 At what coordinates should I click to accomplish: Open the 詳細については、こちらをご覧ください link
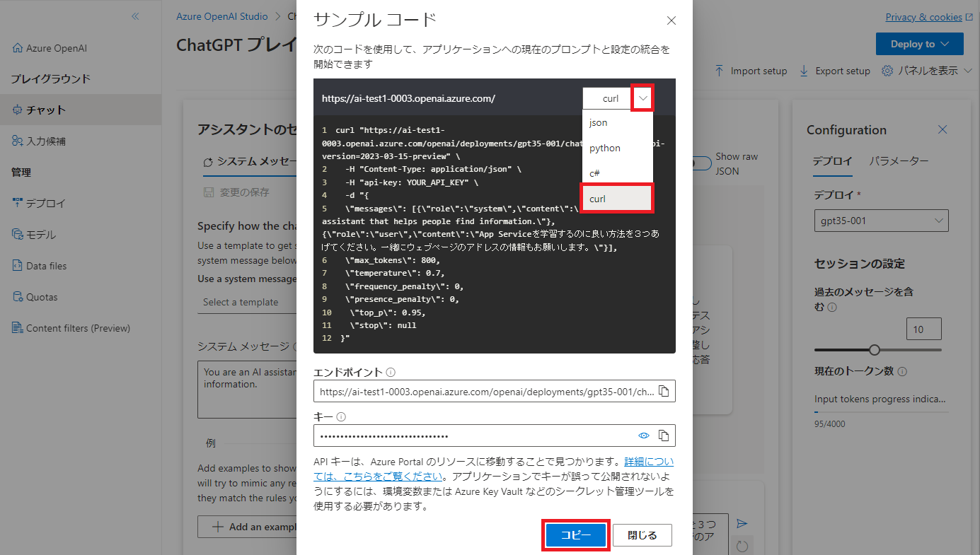[x=494, y=468]
